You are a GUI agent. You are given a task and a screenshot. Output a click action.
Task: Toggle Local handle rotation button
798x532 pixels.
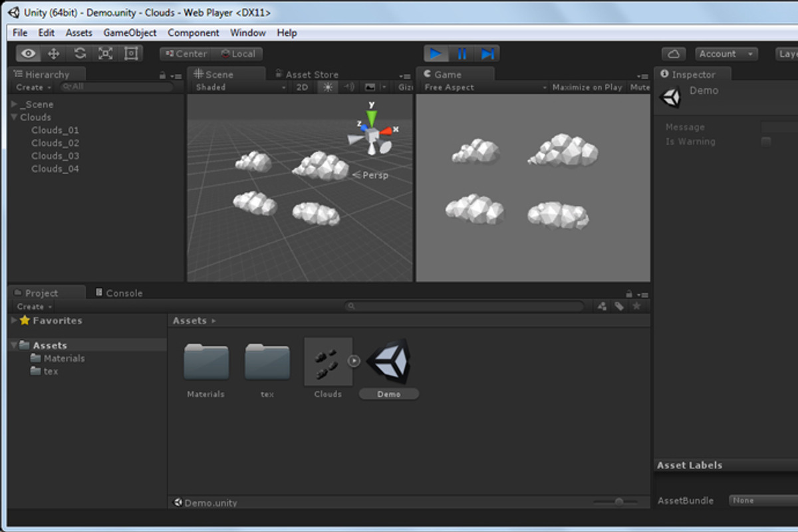(237, 54)
